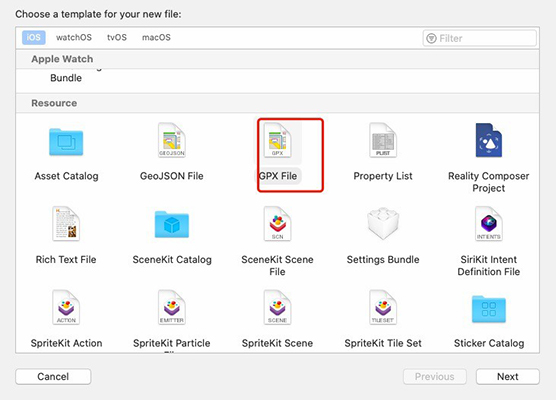Click the Cancel button

pyautogui.click(x=53, y=377)
